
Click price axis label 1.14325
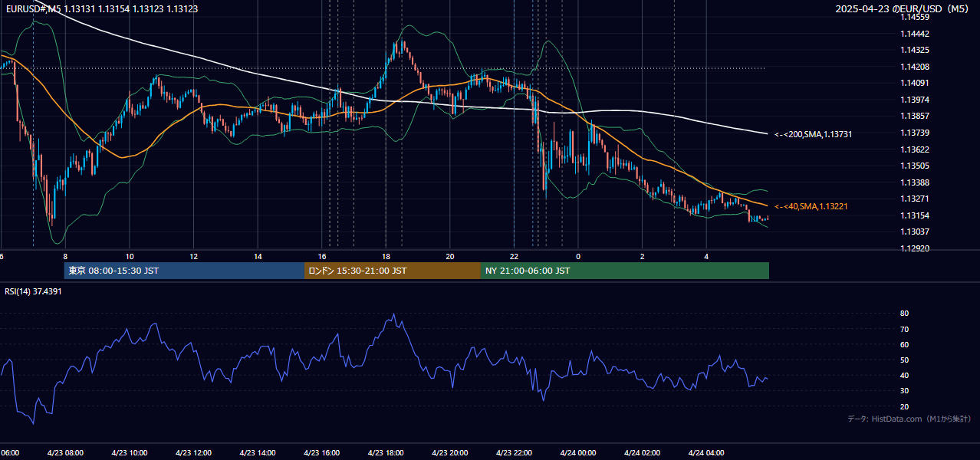point(915,50)
